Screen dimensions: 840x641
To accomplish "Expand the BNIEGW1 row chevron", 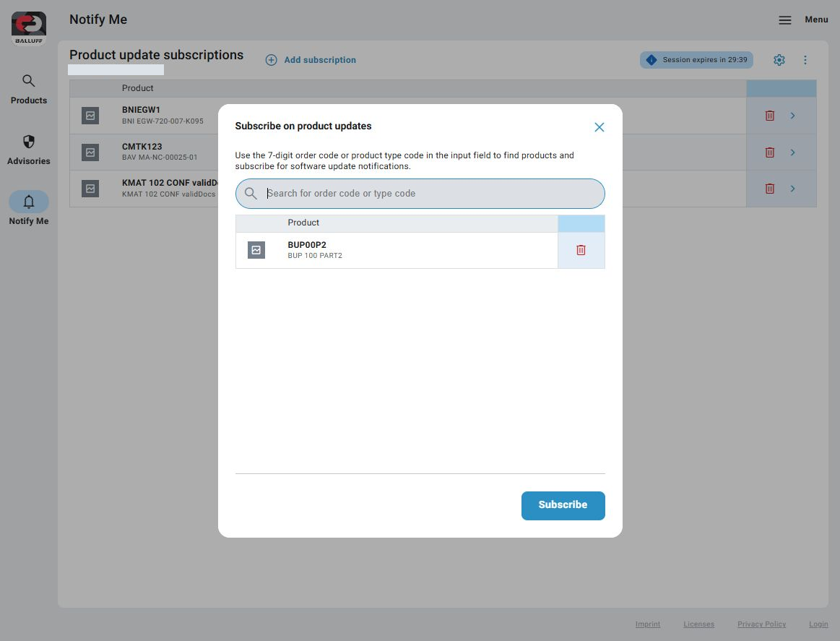I will point(792,116).
